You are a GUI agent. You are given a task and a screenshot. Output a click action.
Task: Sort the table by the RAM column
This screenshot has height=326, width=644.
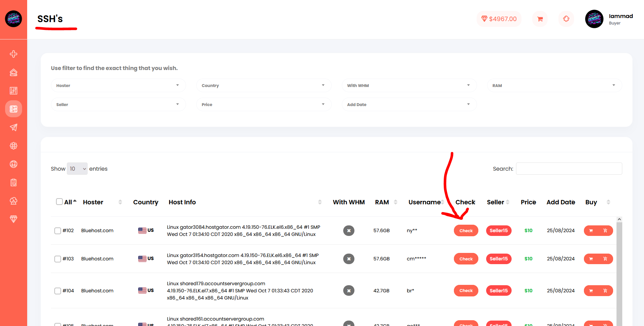(x=395, y=202)
